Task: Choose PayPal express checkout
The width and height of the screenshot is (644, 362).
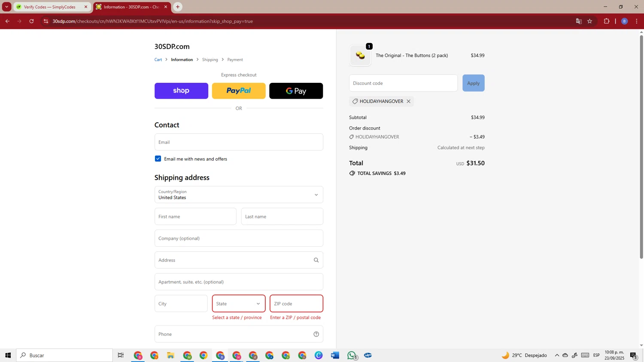Action: click(239, 91)
